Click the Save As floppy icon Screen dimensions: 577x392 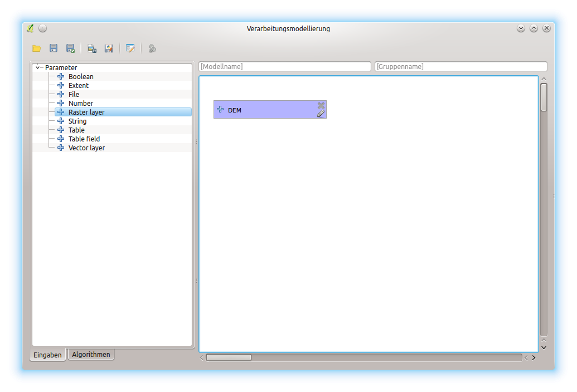70,48
